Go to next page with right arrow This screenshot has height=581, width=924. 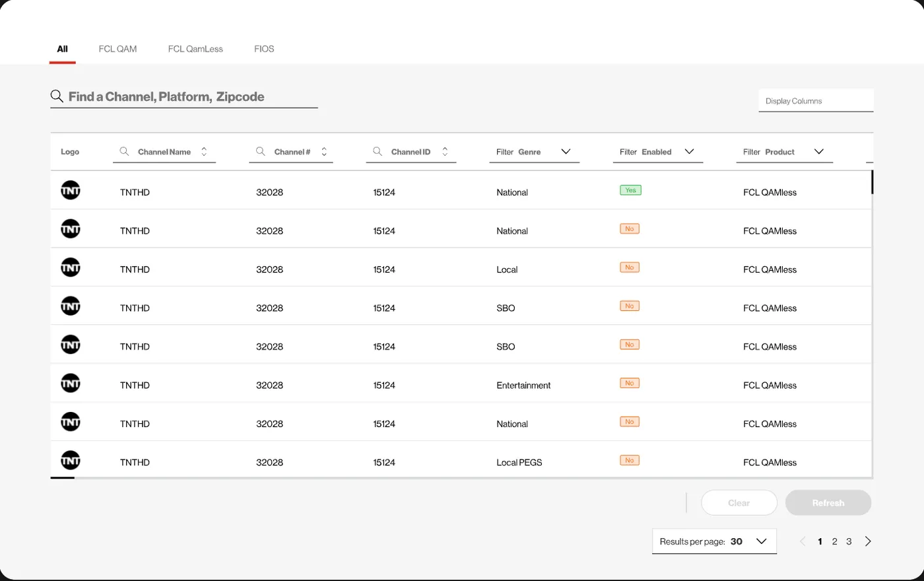coord(868,541)
